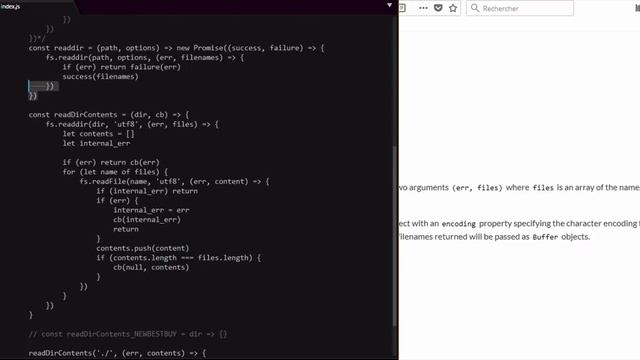This screenshot has width=640, height=360.
Task: Bookmark this page with the star icon
Action: pyautogui.click(x=453, y=8)
